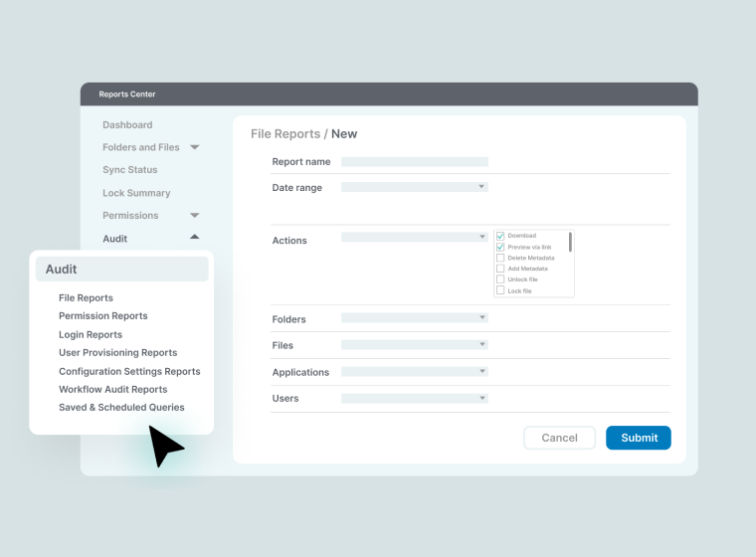Click the actions list scrollbar
This screenshot has width=756, height=557.
point(570,242)
